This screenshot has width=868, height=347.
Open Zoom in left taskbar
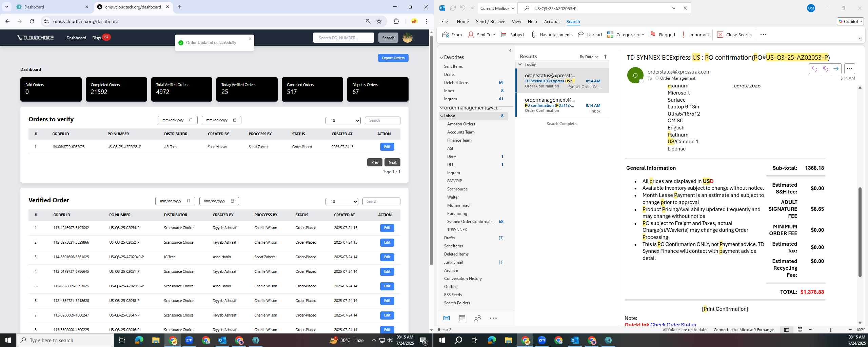189,340
